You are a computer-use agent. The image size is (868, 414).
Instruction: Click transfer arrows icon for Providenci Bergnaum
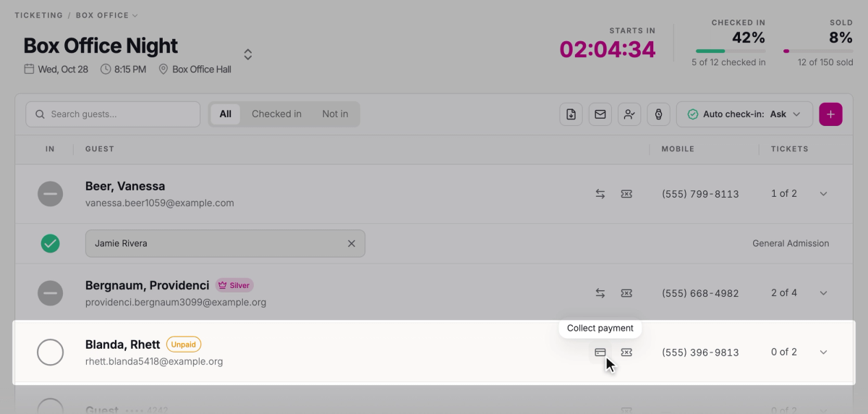point(600,293)
